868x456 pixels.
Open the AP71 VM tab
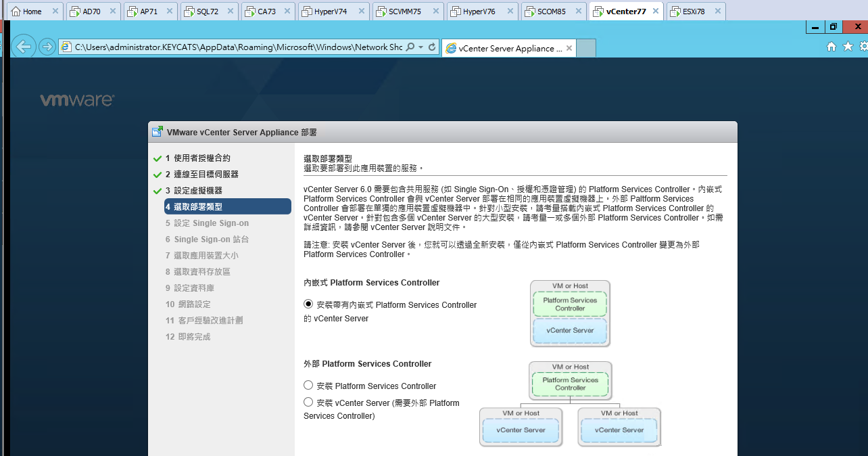[149, 11]
